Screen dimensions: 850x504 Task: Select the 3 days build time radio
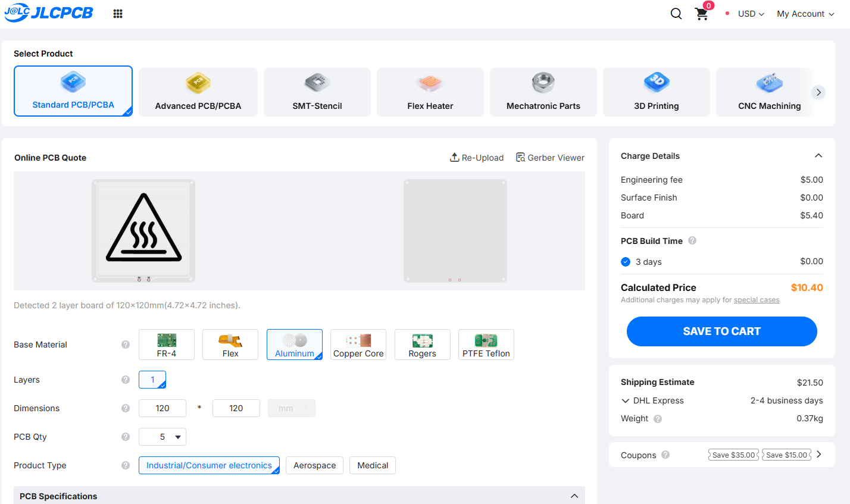[626, 262]
